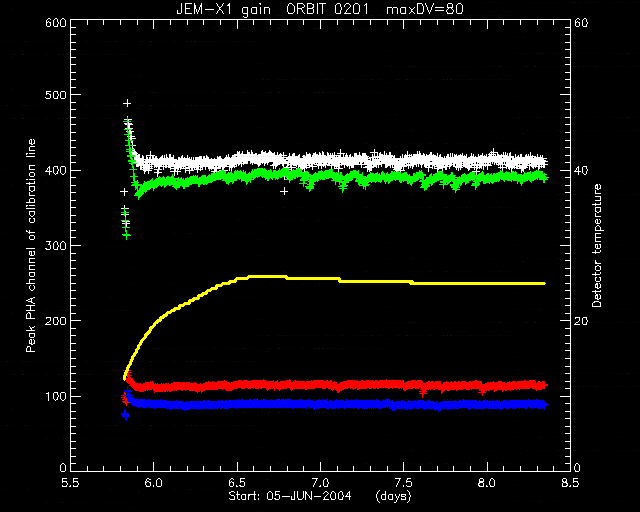Click the right axis label 20
Image resolution: width=640 pixels, height=512 pixels.
[x=581, y=321]
